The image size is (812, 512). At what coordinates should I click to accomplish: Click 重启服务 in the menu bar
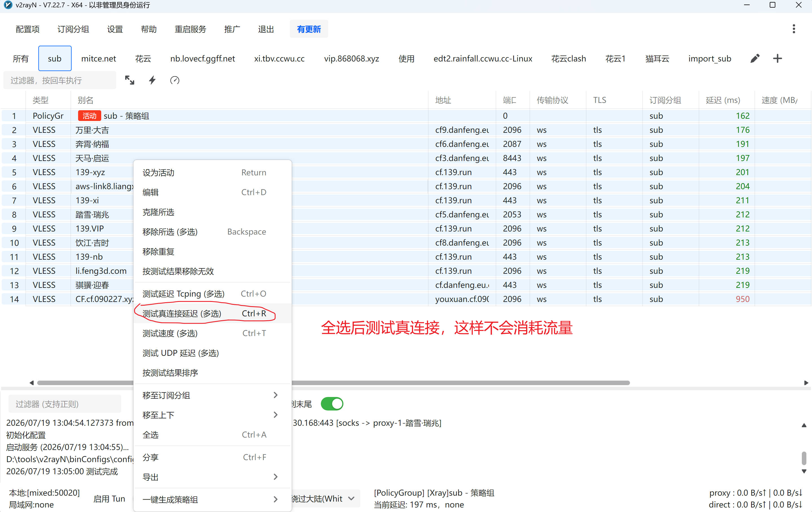pos(191,29)
